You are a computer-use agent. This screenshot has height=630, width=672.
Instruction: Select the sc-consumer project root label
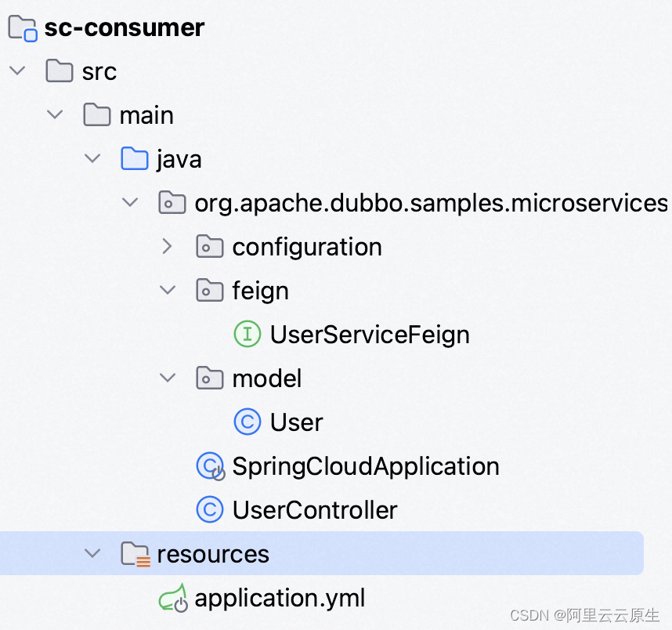[125, 28]
